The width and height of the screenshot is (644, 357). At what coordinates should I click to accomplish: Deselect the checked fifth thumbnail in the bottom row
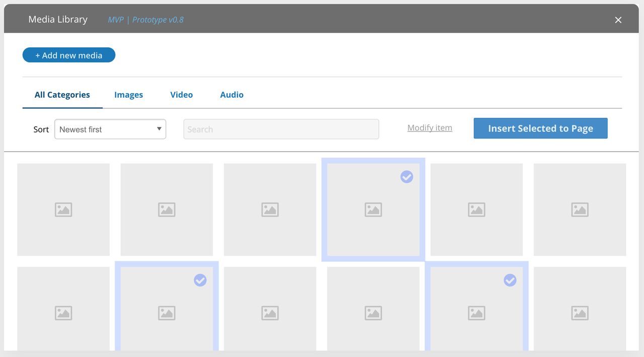tap(510, 280)
